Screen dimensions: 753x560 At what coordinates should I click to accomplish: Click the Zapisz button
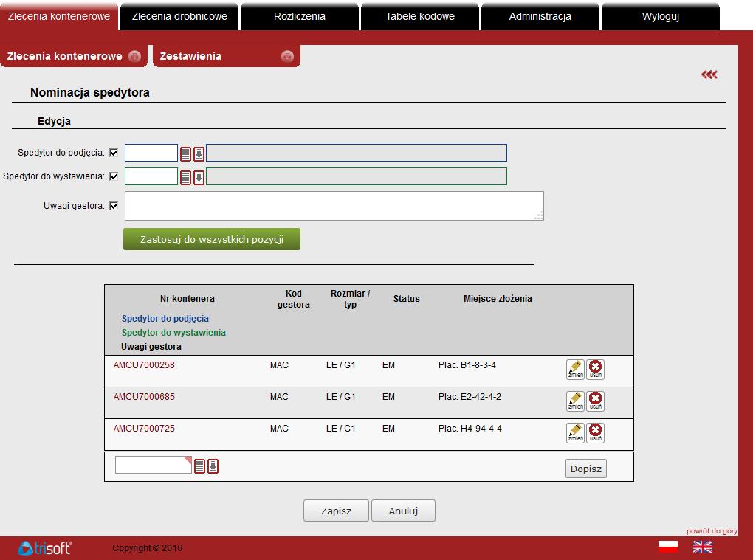point(336,511)
